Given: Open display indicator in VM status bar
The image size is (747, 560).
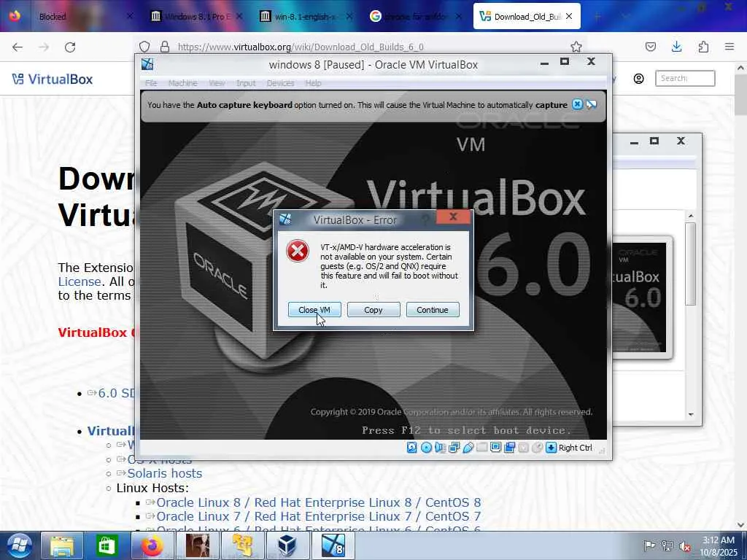Looking at the screenshot, I should (x=495, y=448).
